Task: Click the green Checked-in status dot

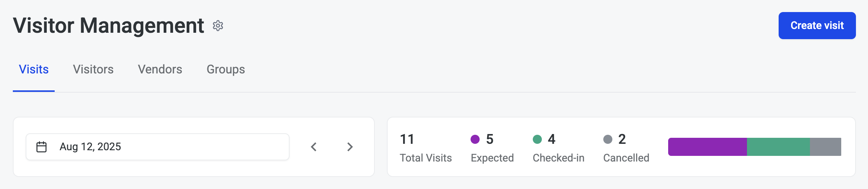Action: coord(537,139)
